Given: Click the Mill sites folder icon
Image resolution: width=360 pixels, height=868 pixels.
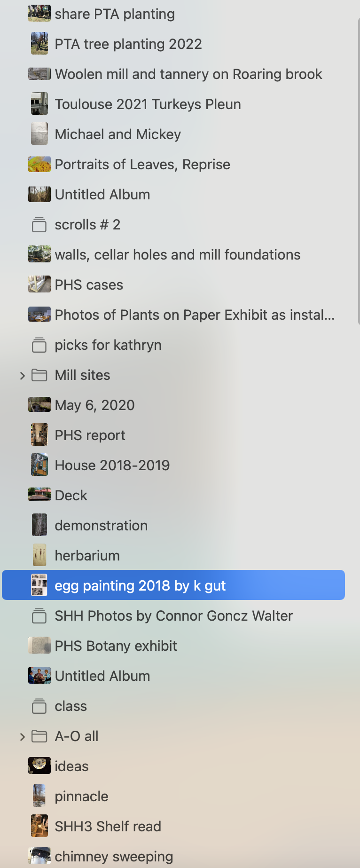Looking at the screenshot, I should point(39,375).
